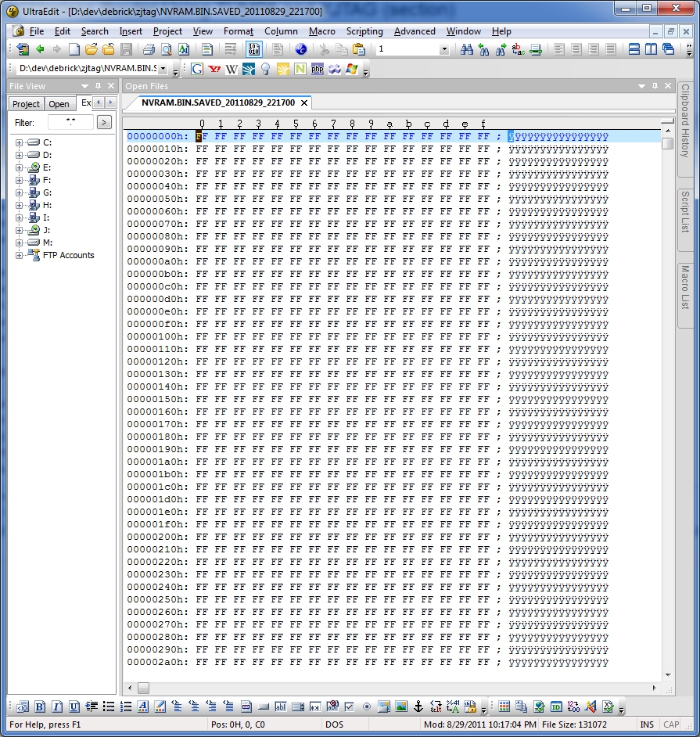Toggle Hex edit mode 1010 icon
Screen dimensions: 700x737
pos(253,49)
